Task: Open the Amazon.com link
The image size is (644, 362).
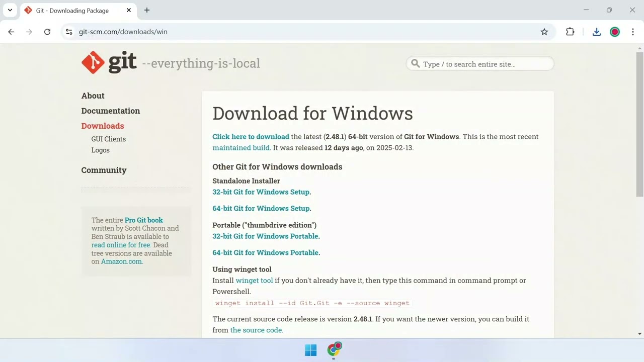Action: [x=121, y=261]
